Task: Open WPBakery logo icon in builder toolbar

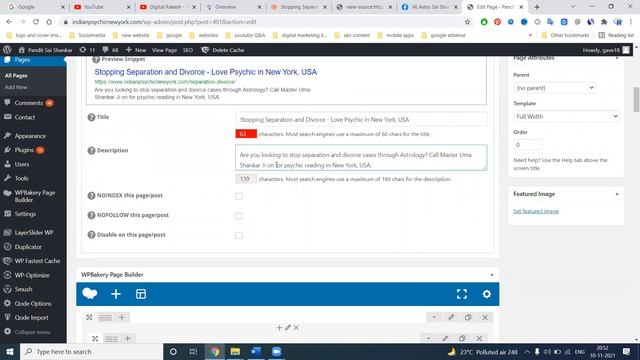Action: click(90, 294)
